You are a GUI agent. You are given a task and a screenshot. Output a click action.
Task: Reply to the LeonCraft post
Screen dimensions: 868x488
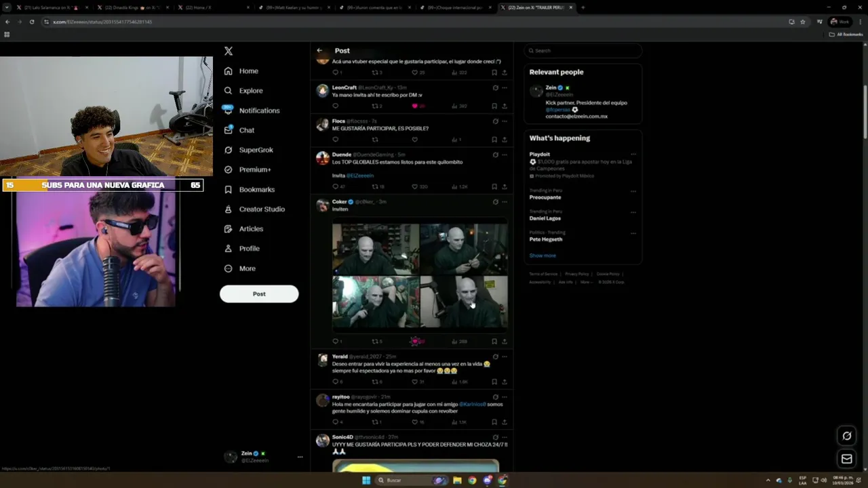(x=335, y=106)
